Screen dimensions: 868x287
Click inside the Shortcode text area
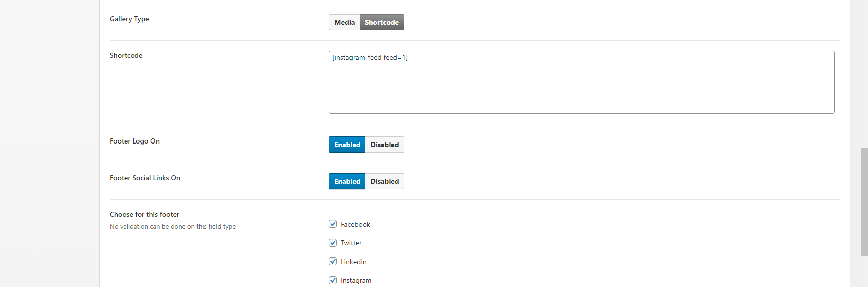581,82
